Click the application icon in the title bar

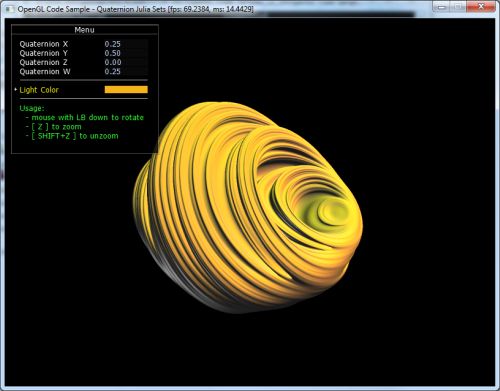tap(9, 9)
